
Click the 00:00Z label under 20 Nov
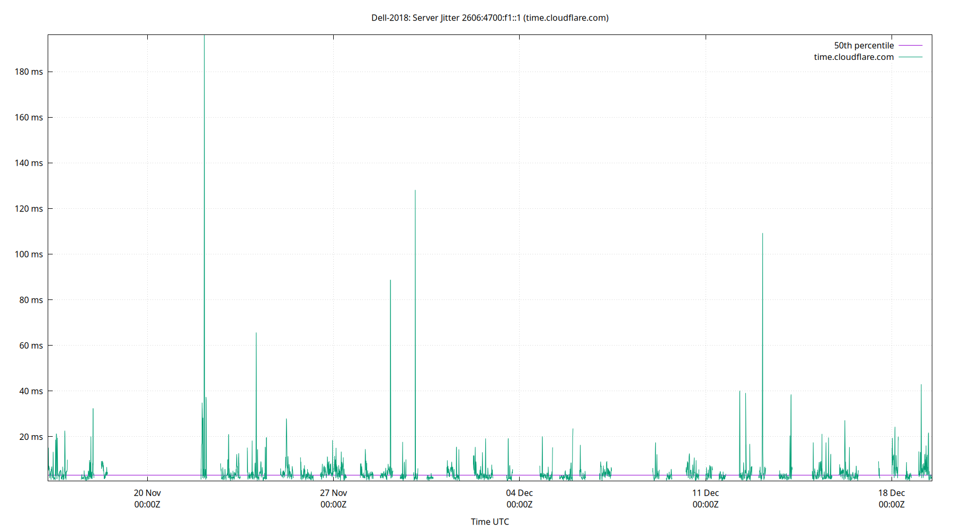point(147,505)
